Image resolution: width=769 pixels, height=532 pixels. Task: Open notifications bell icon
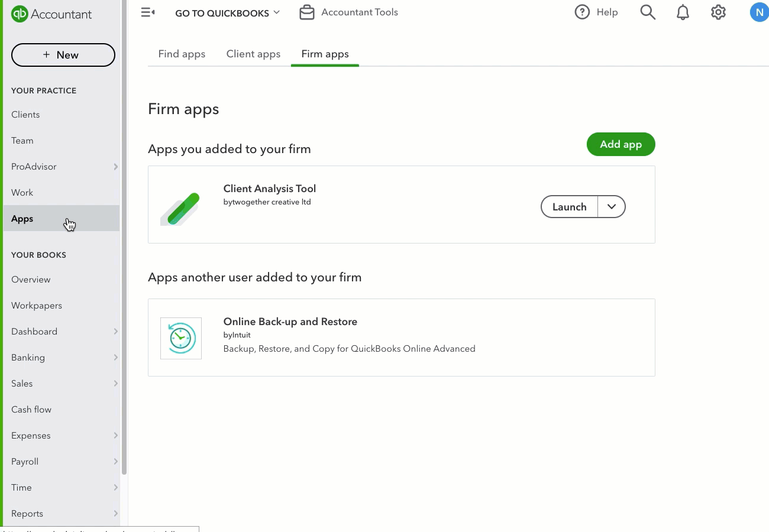[x=683, y=12]
